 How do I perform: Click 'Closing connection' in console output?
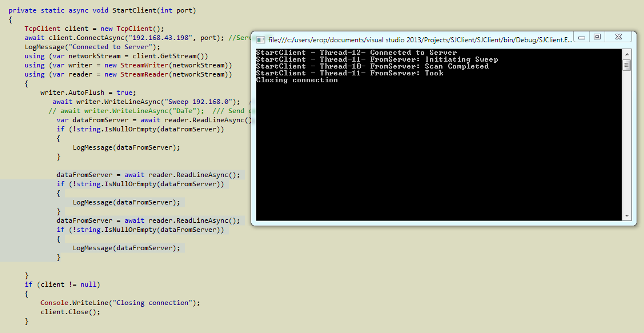pos(296,80)
